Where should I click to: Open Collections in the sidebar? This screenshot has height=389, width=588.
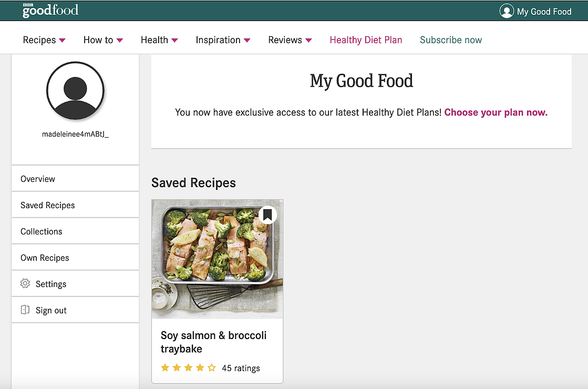(x=75, y=231)
